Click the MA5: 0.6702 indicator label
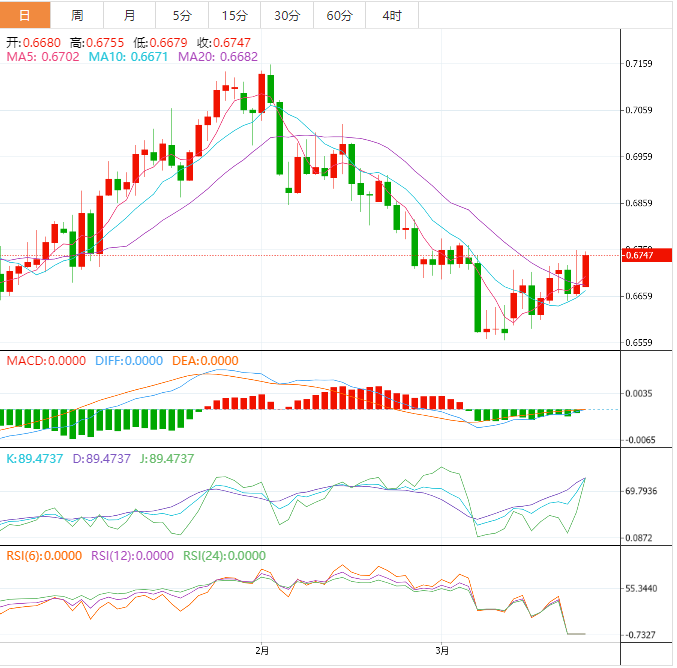 pyautogui.click(x=43, y=58)
